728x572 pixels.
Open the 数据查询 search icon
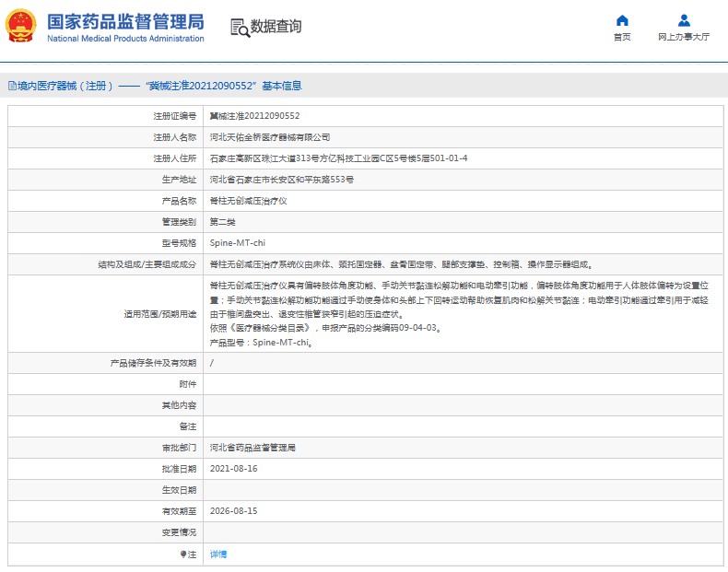click(x=240, y=28)
